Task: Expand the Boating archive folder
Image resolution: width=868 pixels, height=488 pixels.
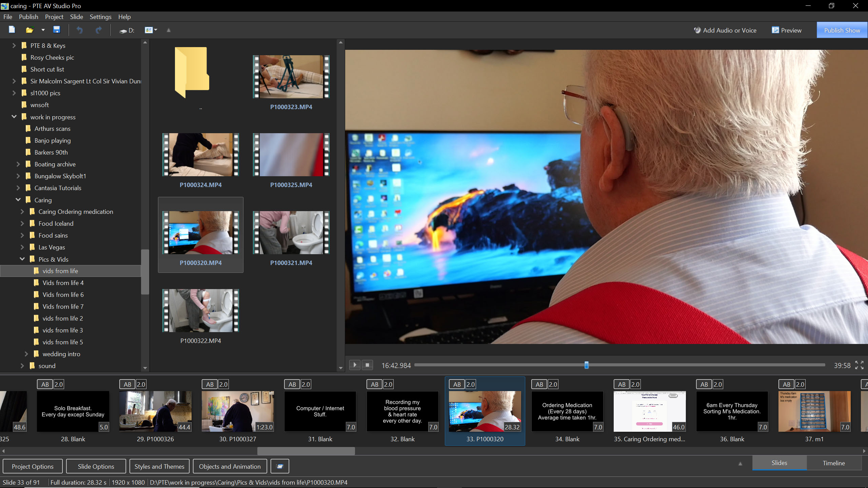Action: click(18, 164)
